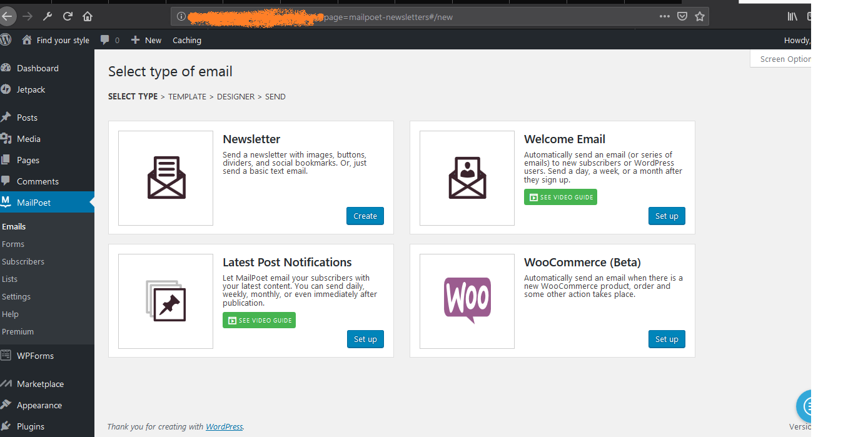Select MailPoet in sidebar

click(47, 202)
